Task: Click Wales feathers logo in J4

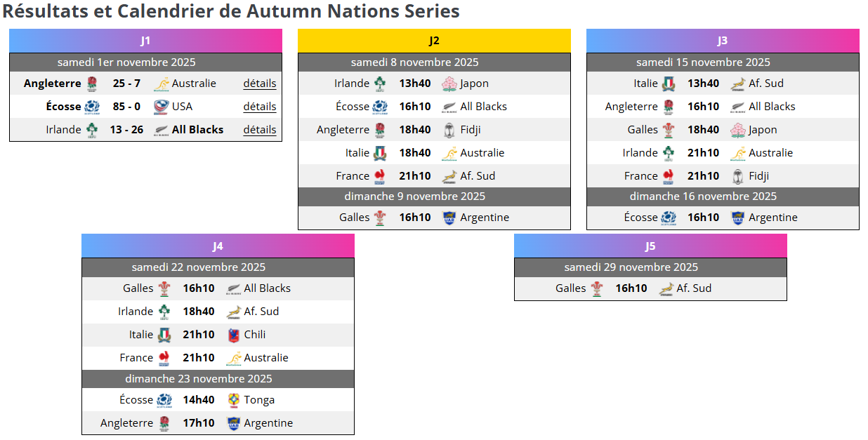Action: [164, 288]
